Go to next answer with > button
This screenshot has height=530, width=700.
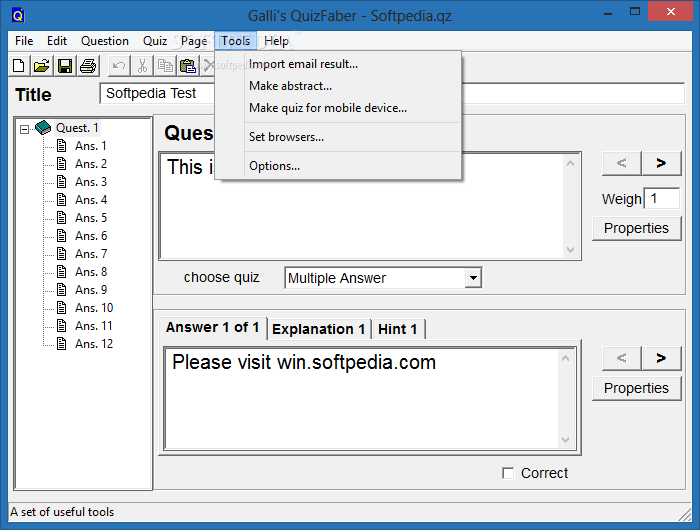pos(661,358)
